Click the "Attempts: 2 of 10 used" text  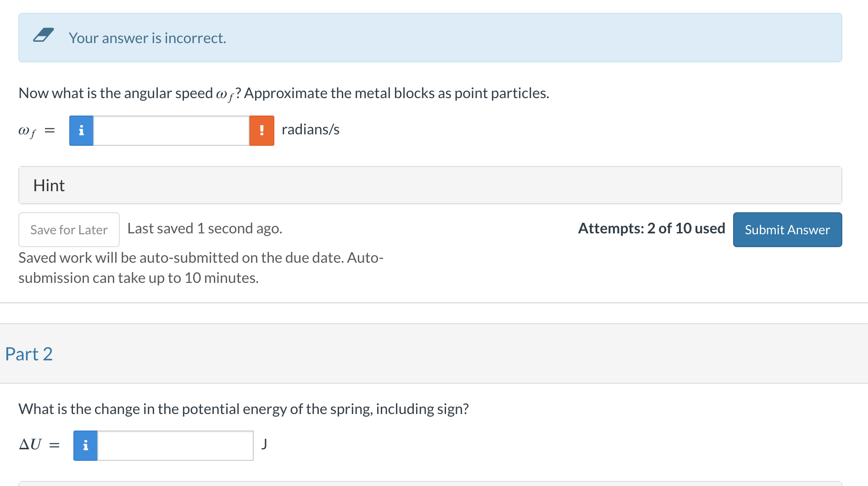tap(651, 228)
